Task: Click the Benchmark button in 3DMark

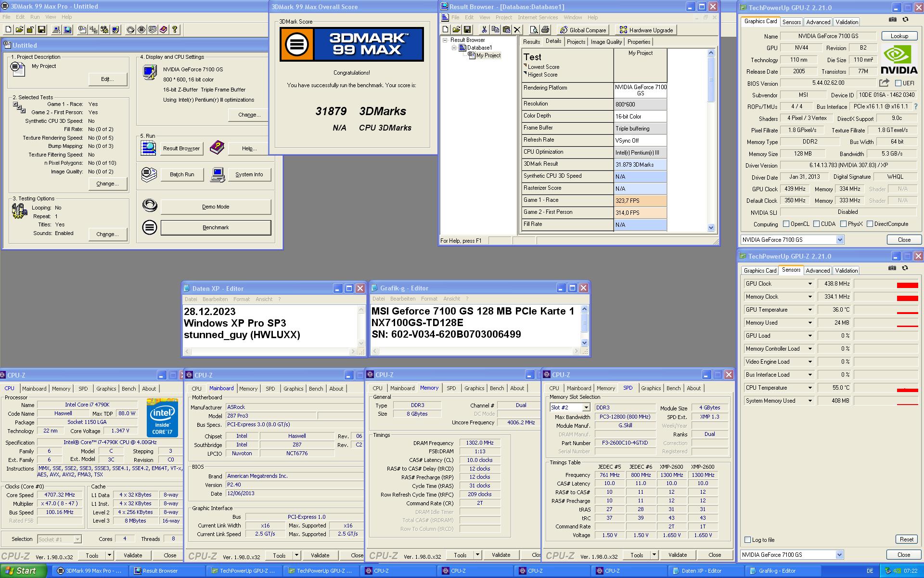Action: pyautogui.click(x=216, y=227)
